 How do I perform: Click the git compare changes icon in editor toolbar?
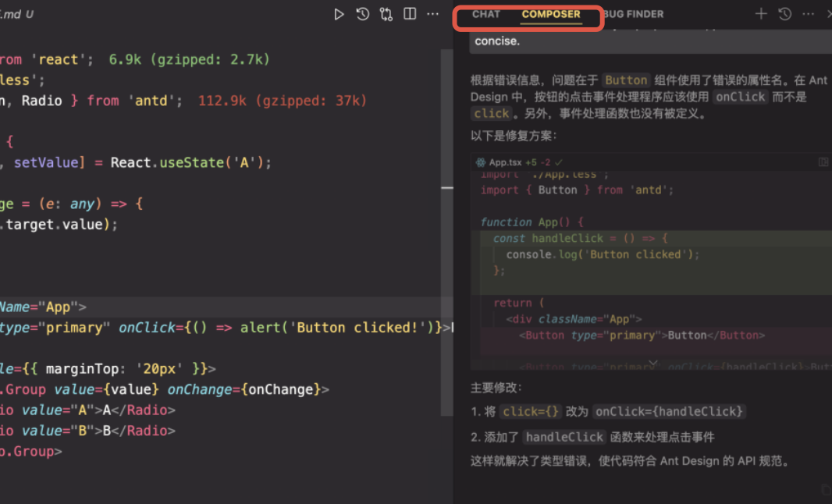click(x=386, y=14)
